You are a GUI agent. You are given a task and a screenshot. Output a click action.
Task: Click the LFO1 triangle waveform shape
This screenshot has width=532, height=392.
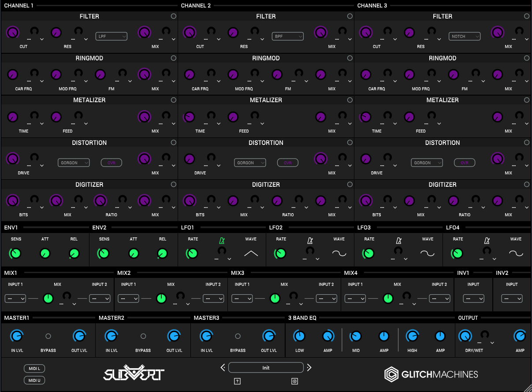251,253
